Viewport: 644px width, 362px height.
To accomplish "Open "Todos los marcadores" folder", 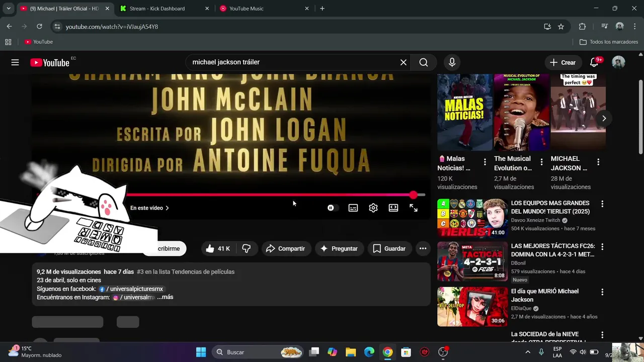I will pos(609,42).
